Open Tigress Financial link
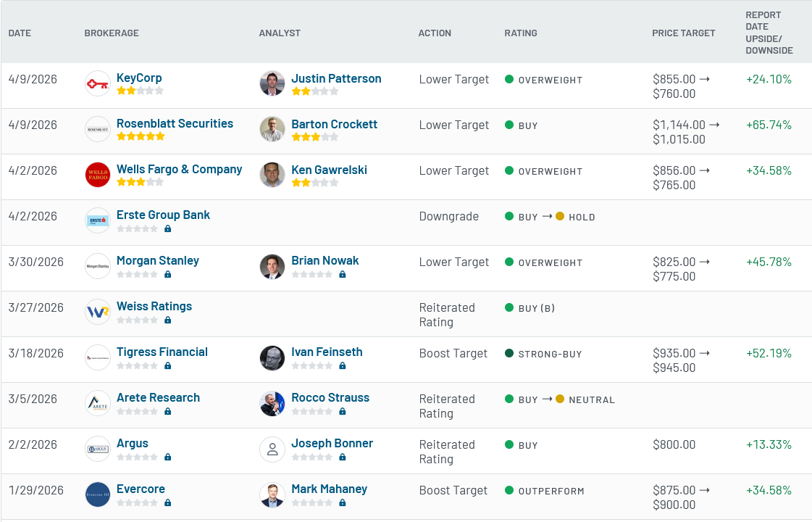Screen dimensions: 812x522 pos(162,352)
